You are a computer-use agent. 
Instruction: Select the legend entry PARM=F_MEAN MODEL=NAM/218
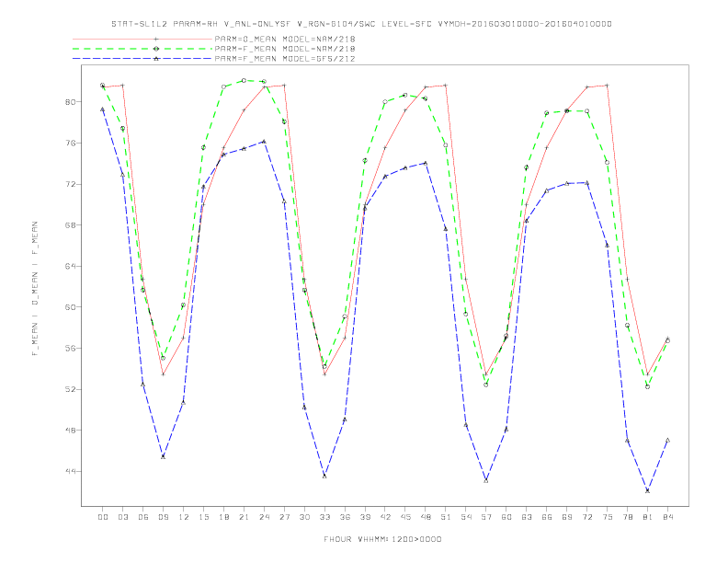coord(285,49)
